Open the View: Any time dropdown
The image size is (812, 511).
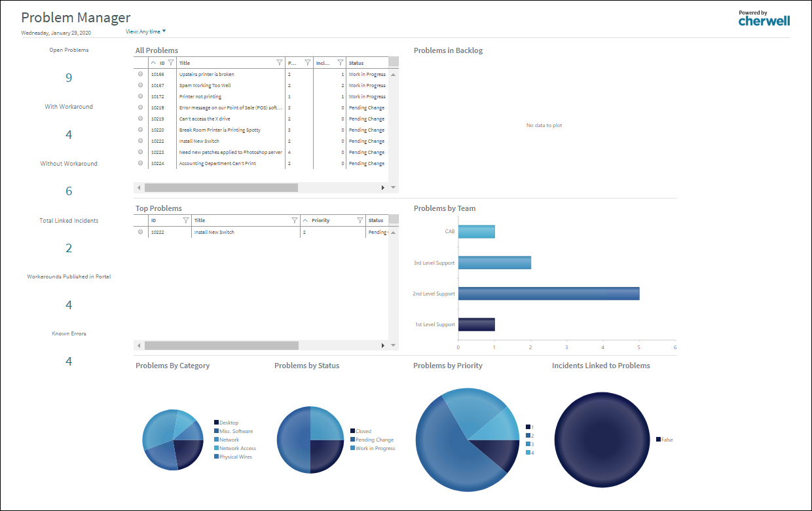pyautogui.click(x=146, y=31)
